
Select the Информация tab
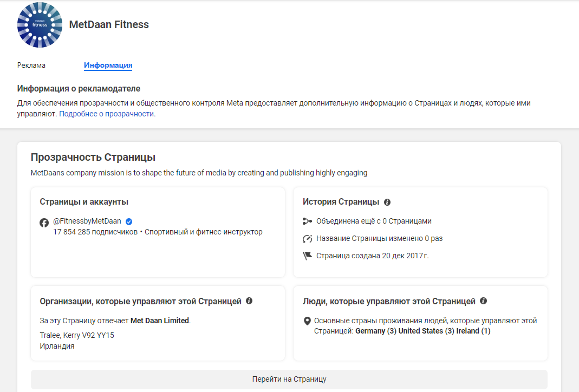click(x=108, y=66)
